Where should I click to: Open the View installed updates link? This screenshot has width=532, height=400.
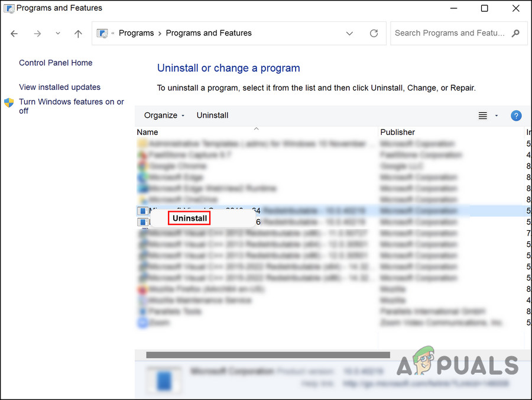[59, 86]
